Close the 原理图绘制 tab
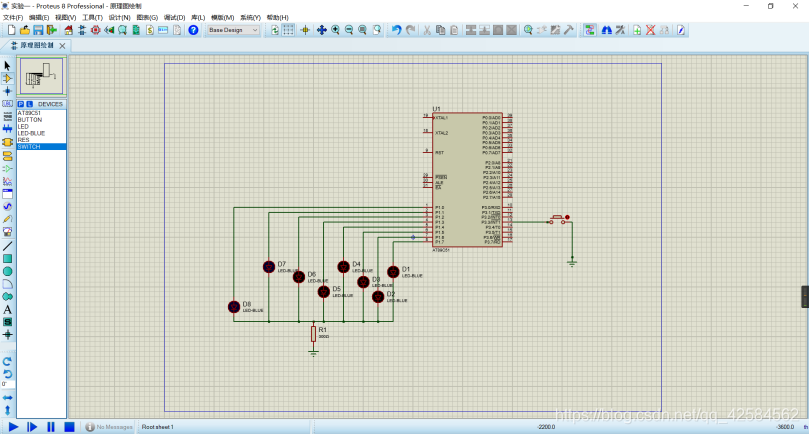This screenshot has width=809, height=434. [62, 46]
